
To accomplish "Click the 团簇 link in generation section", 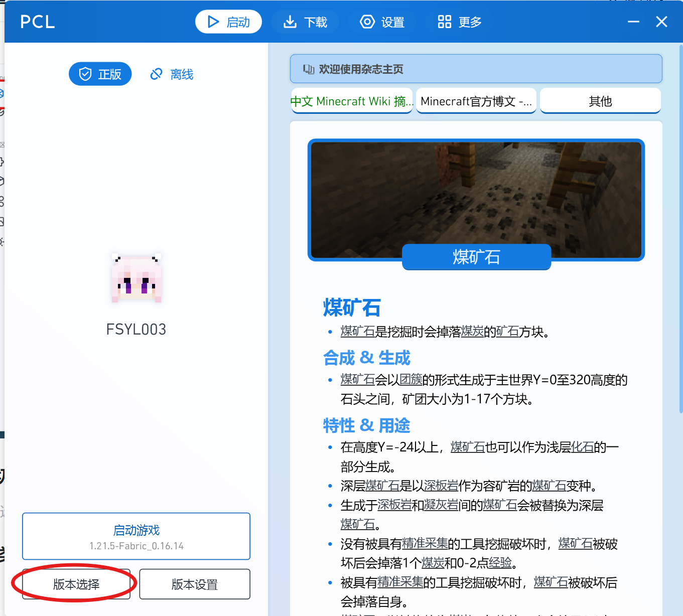I will (411, 380).
